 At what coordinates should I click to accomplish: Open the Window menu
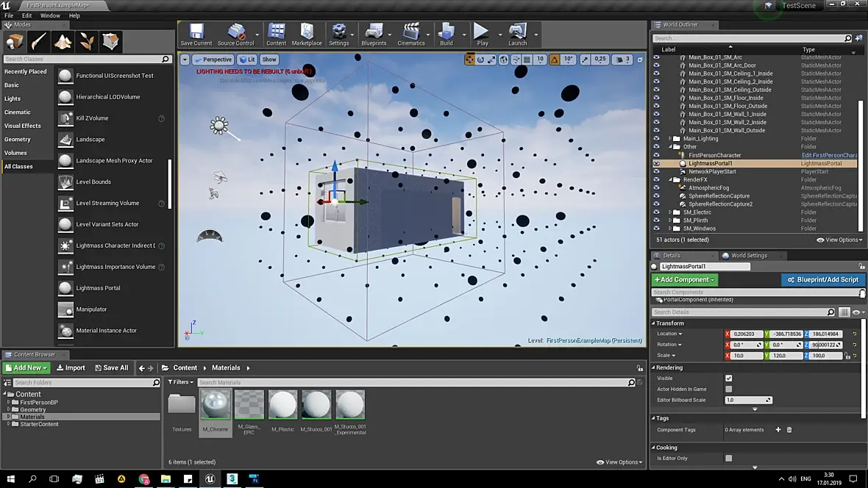point(50,15)
